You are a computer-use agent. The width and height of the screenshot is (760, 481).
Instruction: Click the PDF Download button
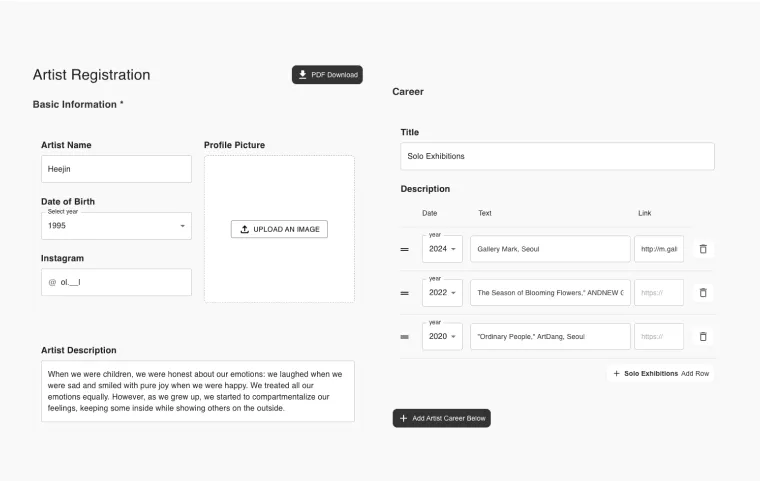(327, 75)
